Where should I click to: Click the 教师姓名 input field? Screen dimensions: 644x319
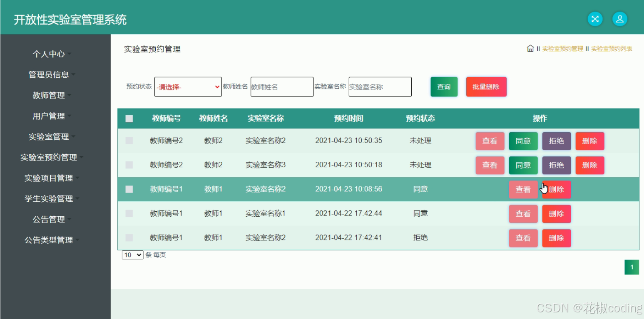282,87
